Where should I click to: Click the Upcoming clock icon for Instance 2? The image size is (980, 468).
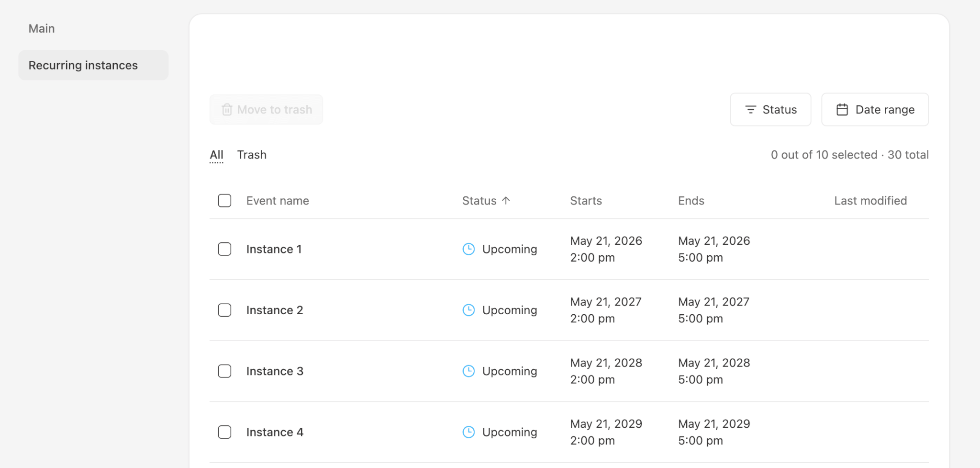point(468,310)
